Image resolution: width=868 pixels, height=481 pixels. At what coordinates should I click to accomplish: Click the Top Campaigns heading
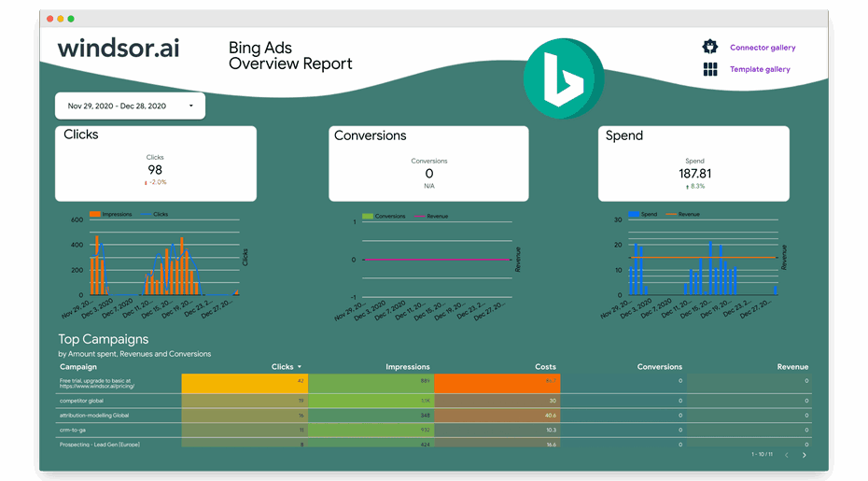pyautogui.click(x=104, y=339)
